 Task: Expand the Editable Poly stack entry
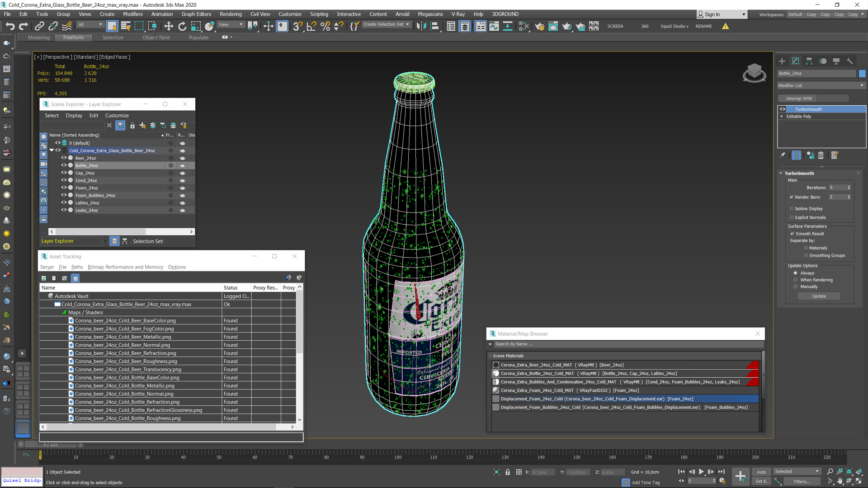[782, 117]
